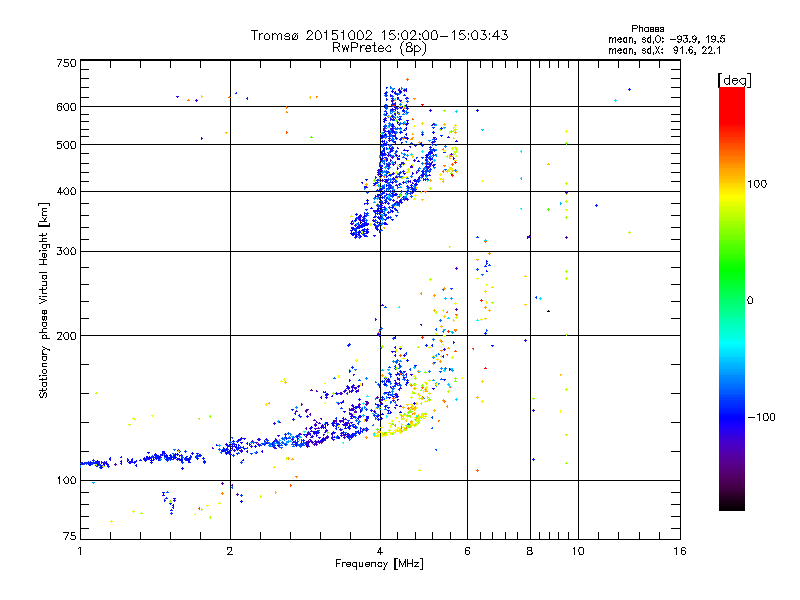Click the phase colorbar gradient
The width and height of the screenshot is (800, 600).
(732, 298)
